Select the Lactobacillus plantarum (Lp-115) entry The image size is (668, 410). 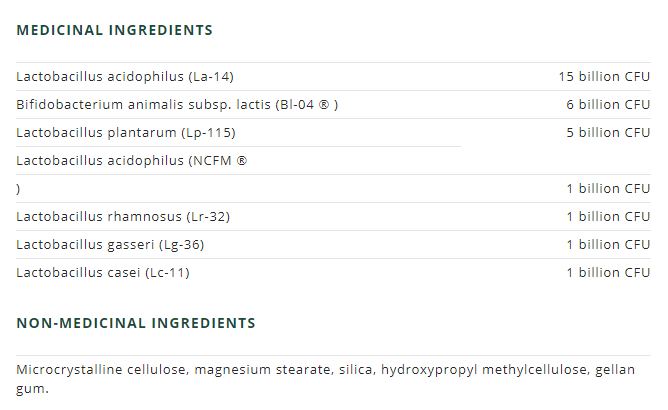[x=126, y=132]
